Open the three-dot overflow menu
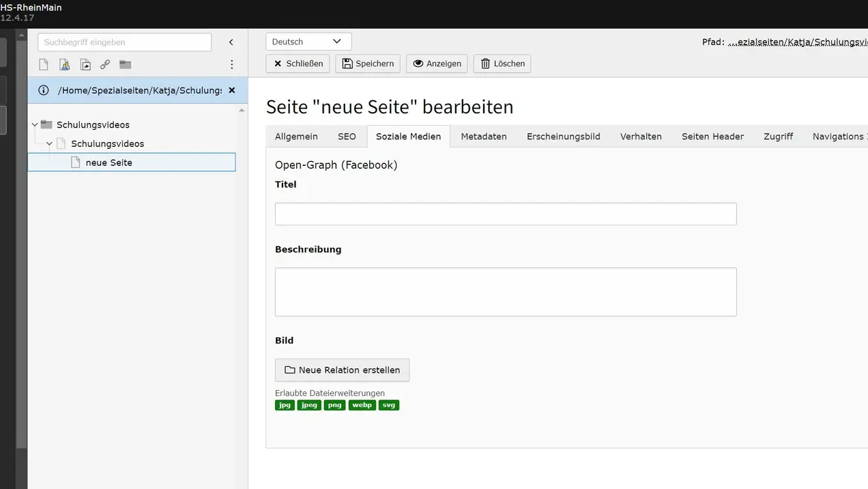Viewport: 868px width, 489px height. pyautogui.click(x=231, y=64)
